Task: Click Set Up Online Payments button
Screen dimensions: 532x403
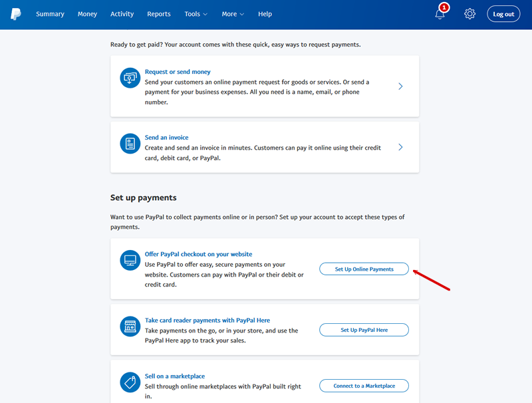Action: point(364,269)
